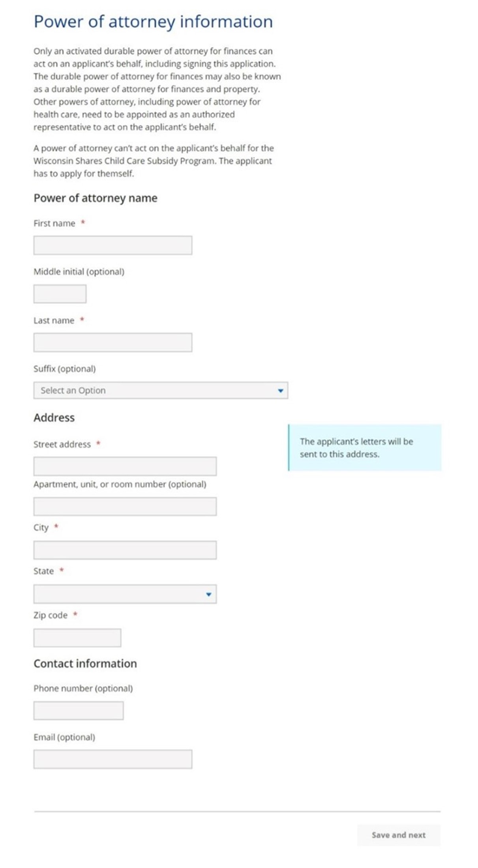Select the Email input field
Viewport: 478px width, 868px height.
click(112, 759)
